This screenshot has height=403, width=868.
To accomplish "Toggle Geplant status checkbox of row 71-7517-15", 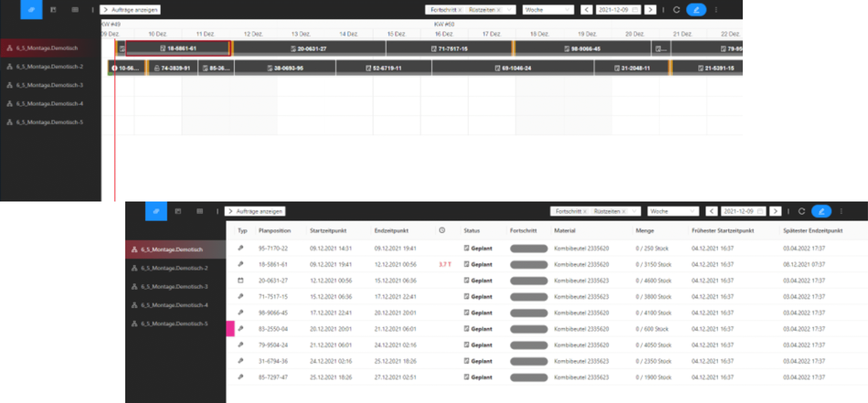I will pos(467,297).
